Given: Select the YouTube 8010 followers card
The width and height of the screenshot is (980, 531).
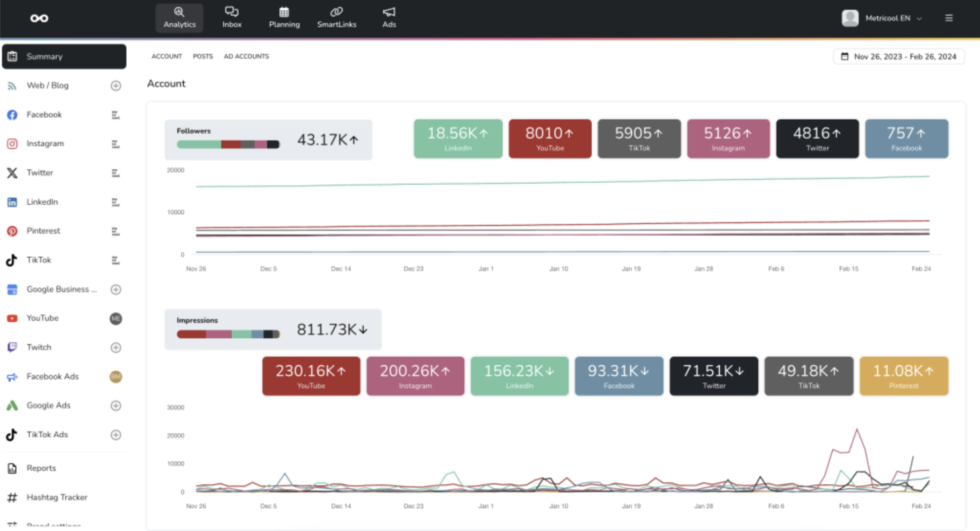Looking at the screenshot, I should point(550,138).
